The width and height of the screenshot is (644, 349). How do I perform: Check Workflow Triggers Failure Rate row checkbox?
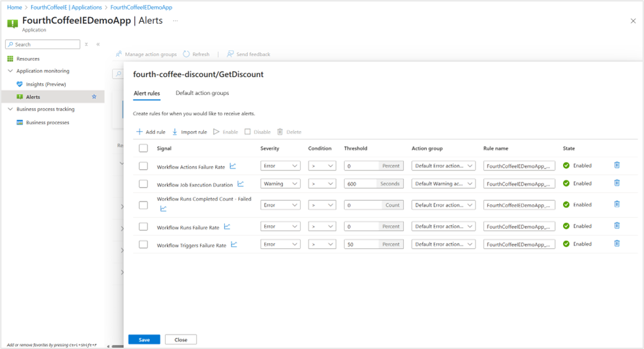[x=143, y=244]
